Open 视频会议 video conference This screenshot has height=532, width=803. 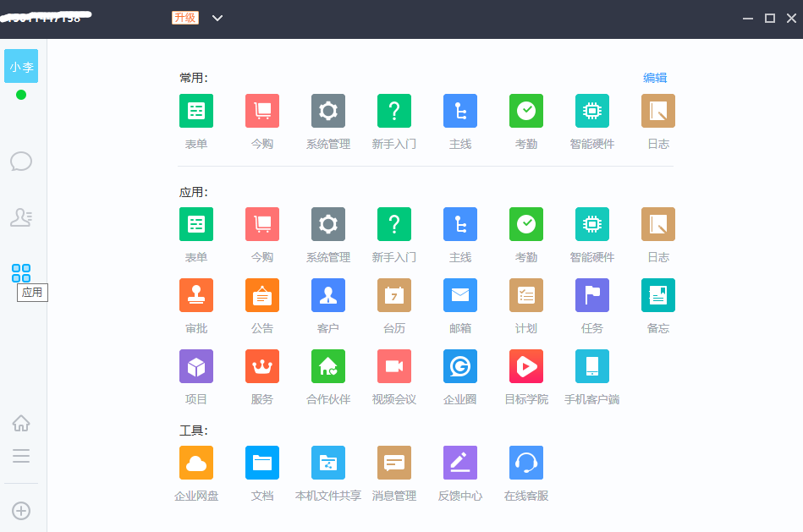393,366
